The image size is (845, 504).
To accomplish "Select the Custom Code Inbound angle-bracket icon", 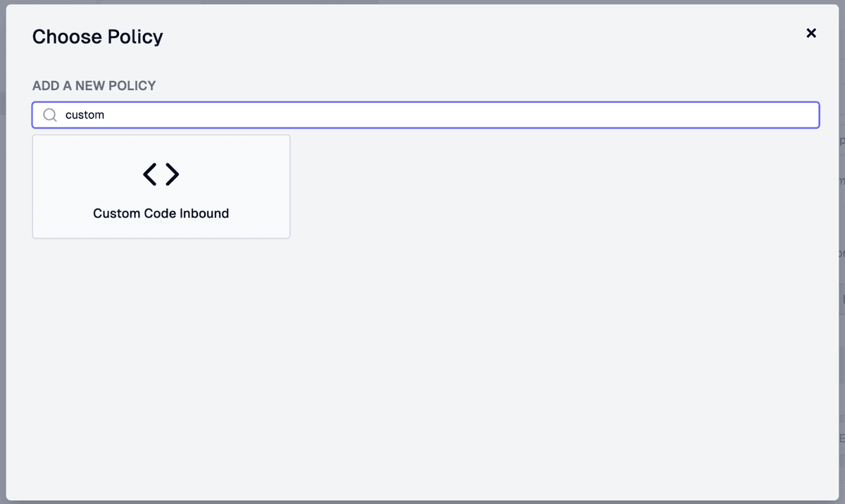I will coord(161,174).
